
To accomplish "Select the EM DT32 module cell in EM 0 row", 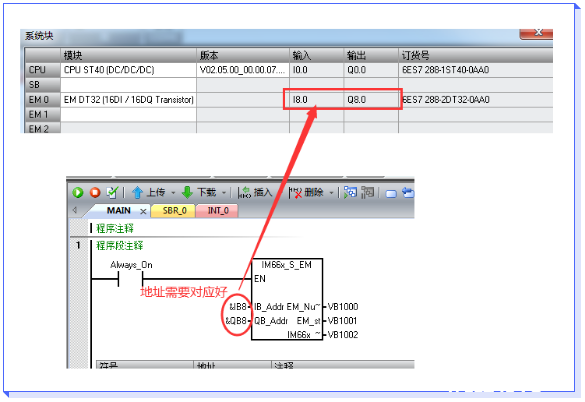I will coord(128,100).
